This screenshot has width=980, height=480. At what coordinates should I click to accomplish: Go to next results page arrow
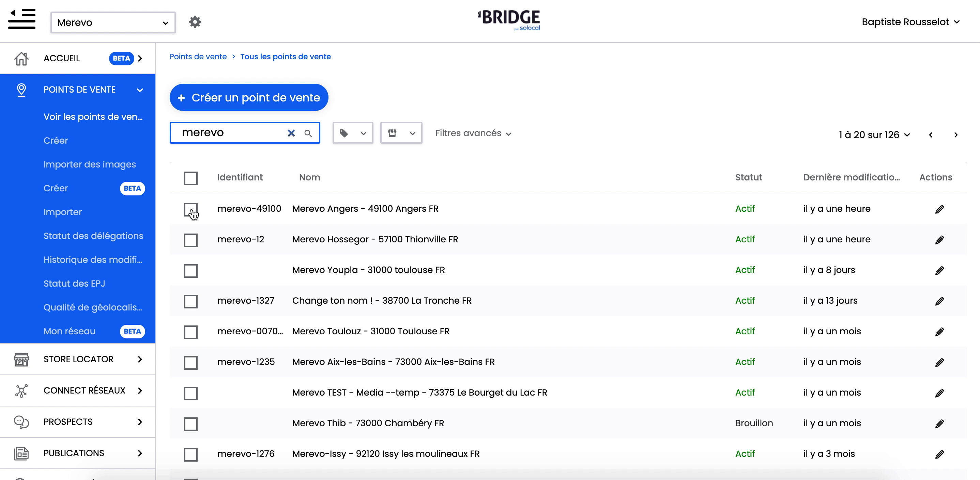[956, 135]
